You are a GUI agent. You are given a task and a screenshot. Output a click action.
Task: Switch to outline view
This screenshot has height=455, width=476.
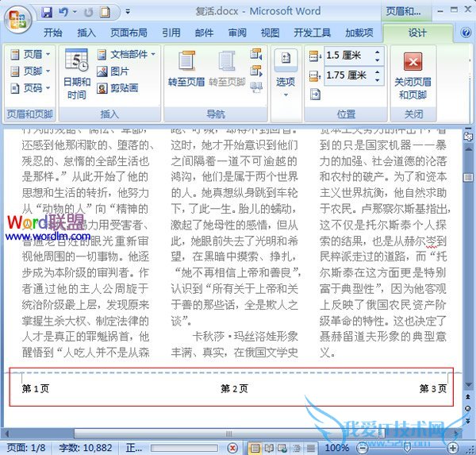pyautogui.click(x=297, y=448)
